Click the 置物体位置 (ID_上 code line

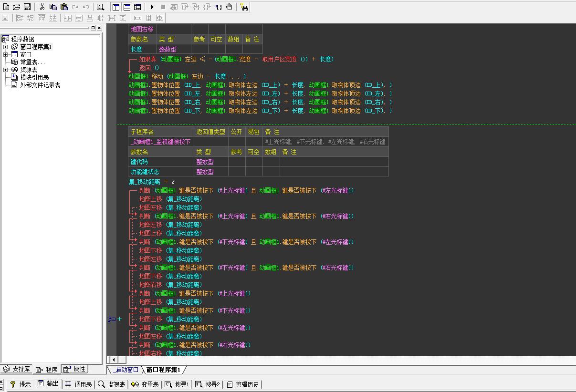click(x=261, y=85)
